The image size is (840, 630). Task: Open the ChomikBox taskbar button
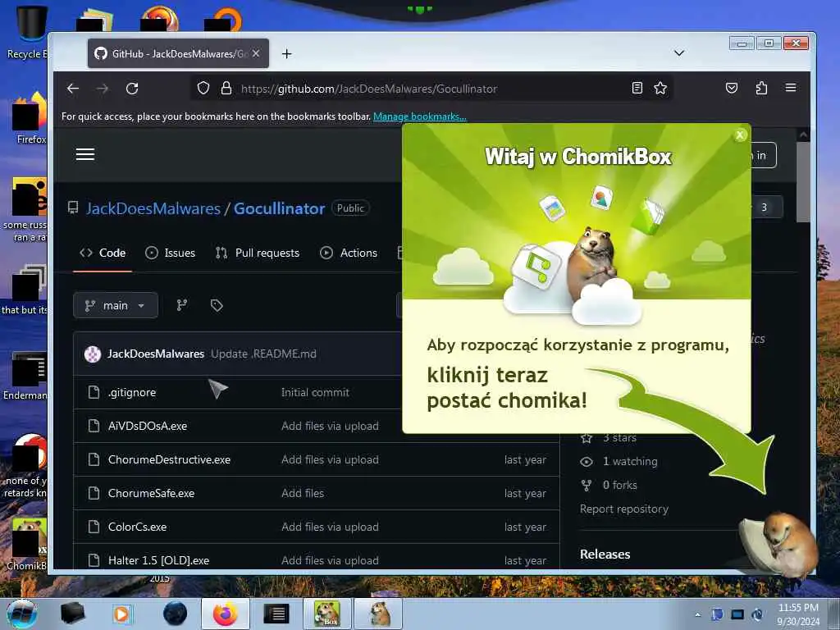326,614
